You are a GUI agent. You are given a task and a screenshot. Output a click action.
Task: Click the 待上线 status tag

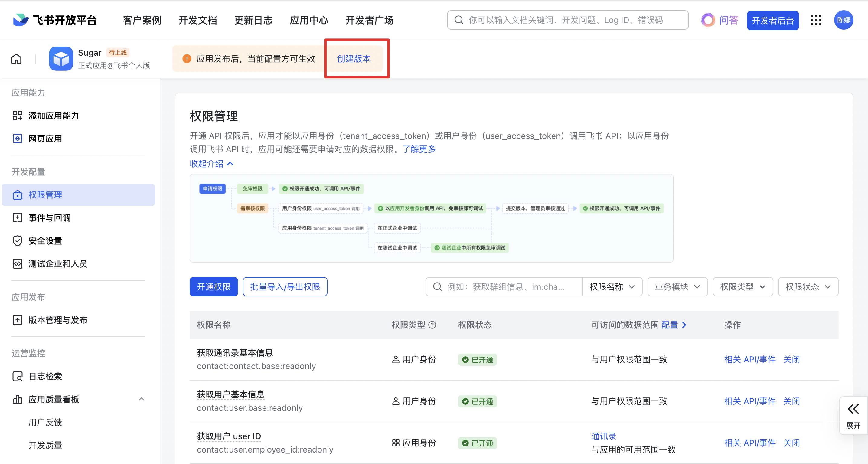(x=118, y=53)
